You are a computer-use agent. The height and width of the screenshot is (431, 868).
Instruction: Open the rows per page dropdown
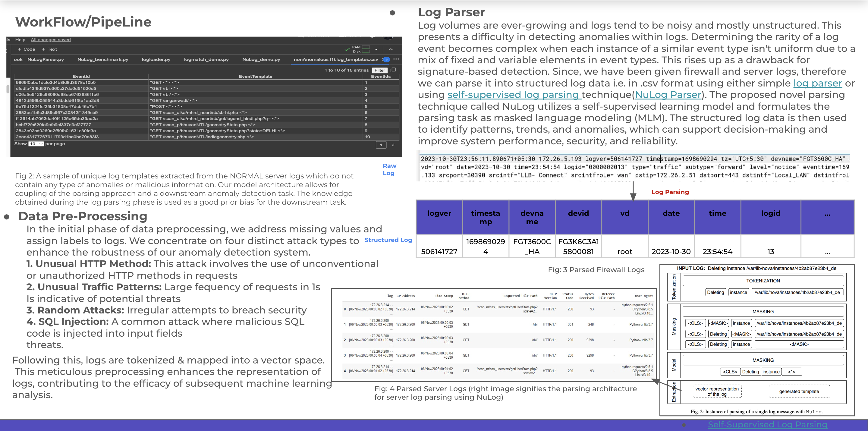[x=36, y=144]
